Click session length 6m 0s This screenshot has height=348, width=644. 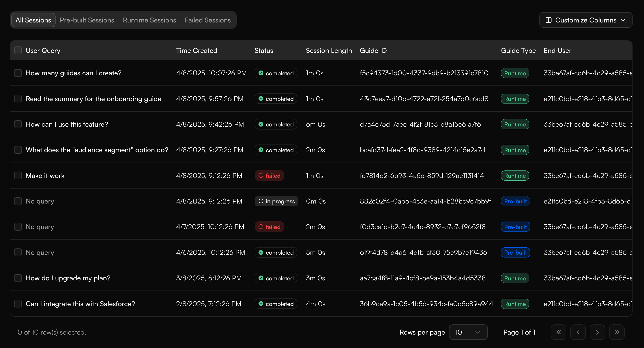[316, 124]
